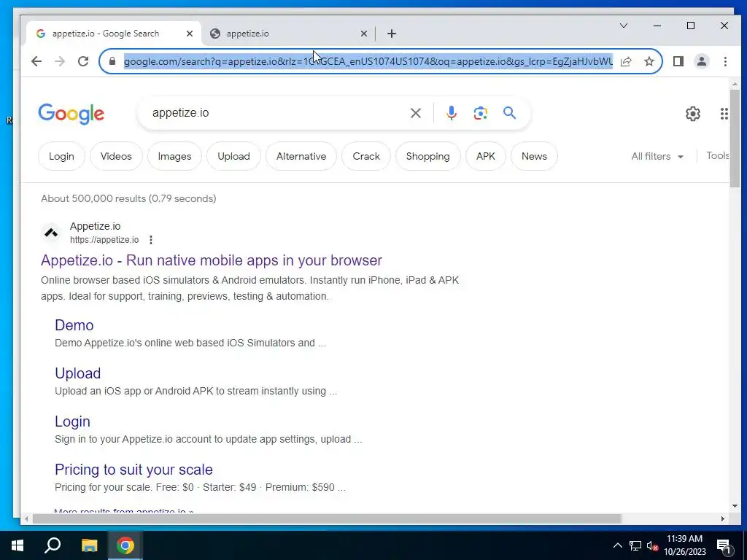747x560 pixels.
Task: Open the search Tools options
Action: click(x=718, y=156)
